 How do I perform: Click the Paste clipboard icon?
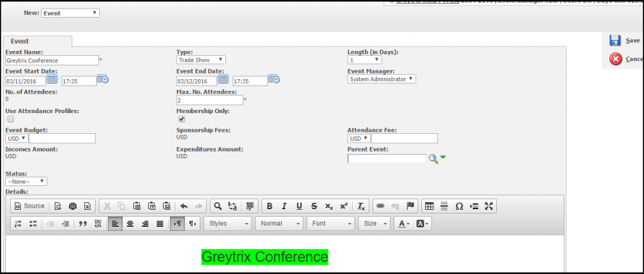pos(136,206)
